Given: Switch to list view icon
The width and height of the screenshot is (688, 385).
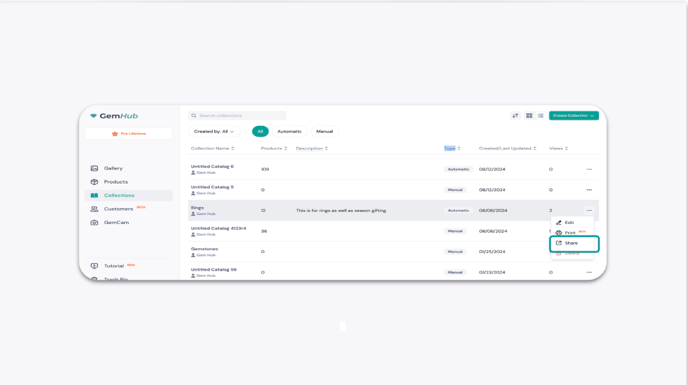Looking at the screenshot, I should pyautogui.click(x=541, y=115).
